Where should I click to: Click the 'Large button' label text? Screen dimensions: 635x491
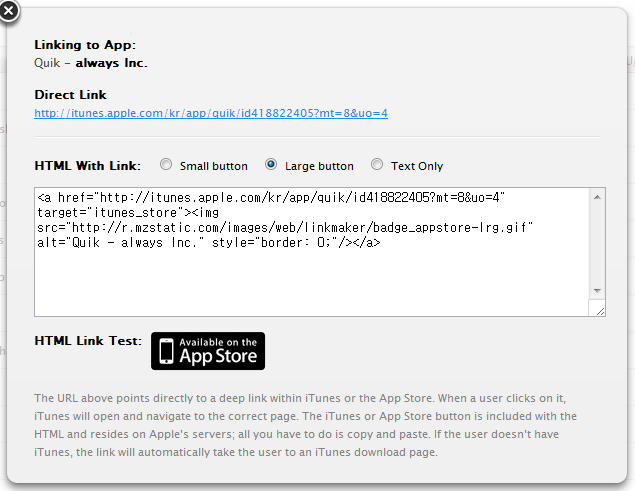(319, 166)
